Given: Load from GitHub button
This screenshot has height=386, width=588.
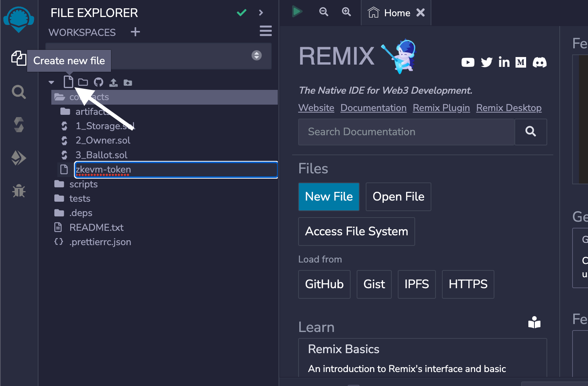Looking at the screenshot, I should click(324, 284).
